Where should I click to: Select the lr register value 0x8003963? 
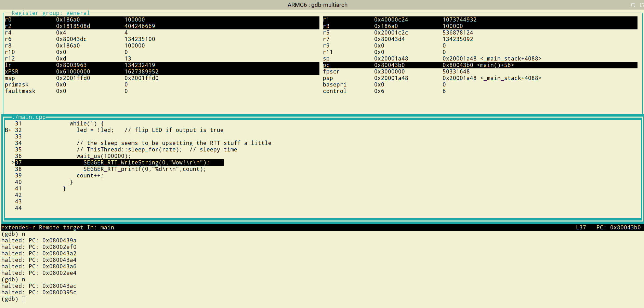point(71,65)
